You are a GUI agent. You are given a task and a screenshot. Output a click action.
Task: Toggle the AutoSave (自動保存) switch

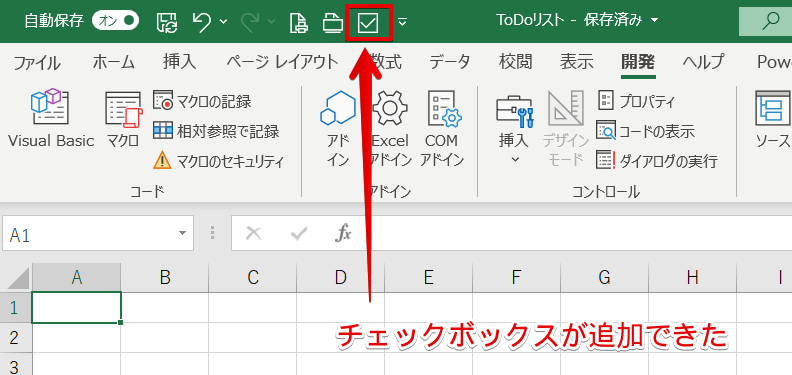(116, 21)
